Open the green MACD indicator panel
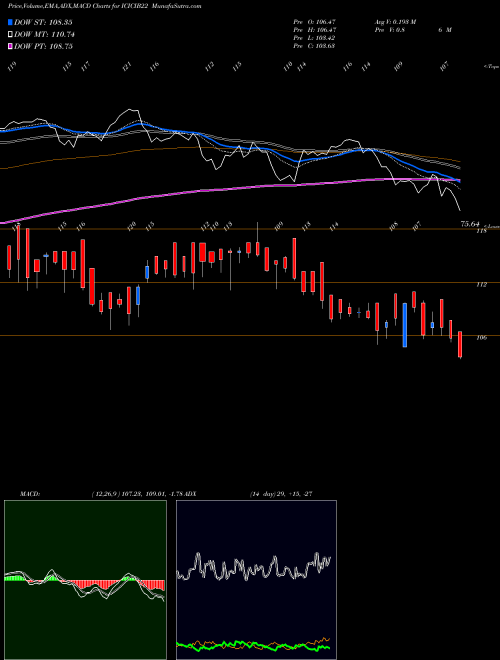500x660 pixels. 85,580
